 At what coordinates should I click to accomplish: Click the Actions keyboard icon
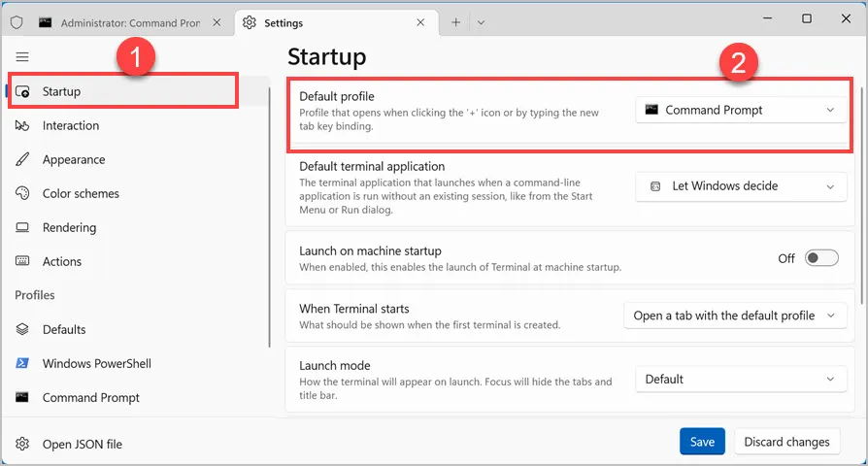pos(22,261)
